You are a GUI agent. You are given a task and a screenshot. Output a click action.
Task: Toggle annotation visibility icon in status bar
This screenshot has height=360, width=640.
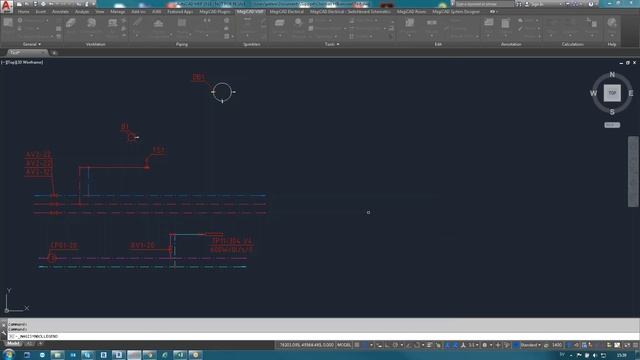pos(447,345)
